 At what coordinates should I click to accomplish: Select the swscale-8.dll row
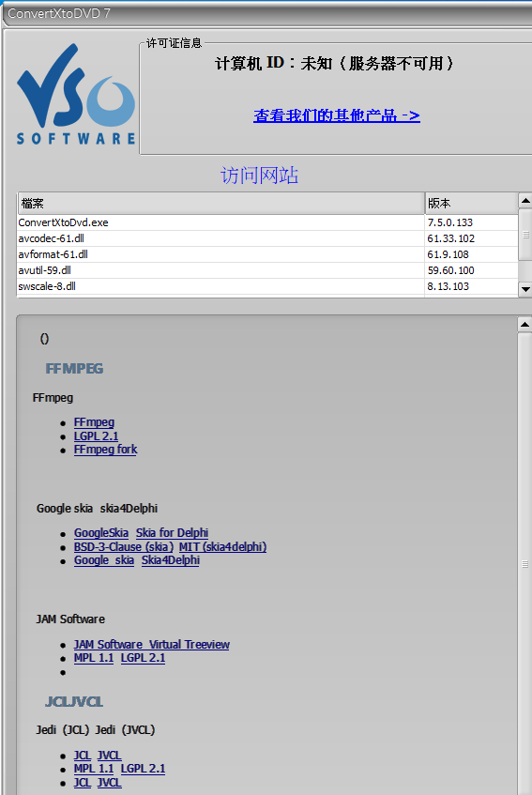coord(267,286)
